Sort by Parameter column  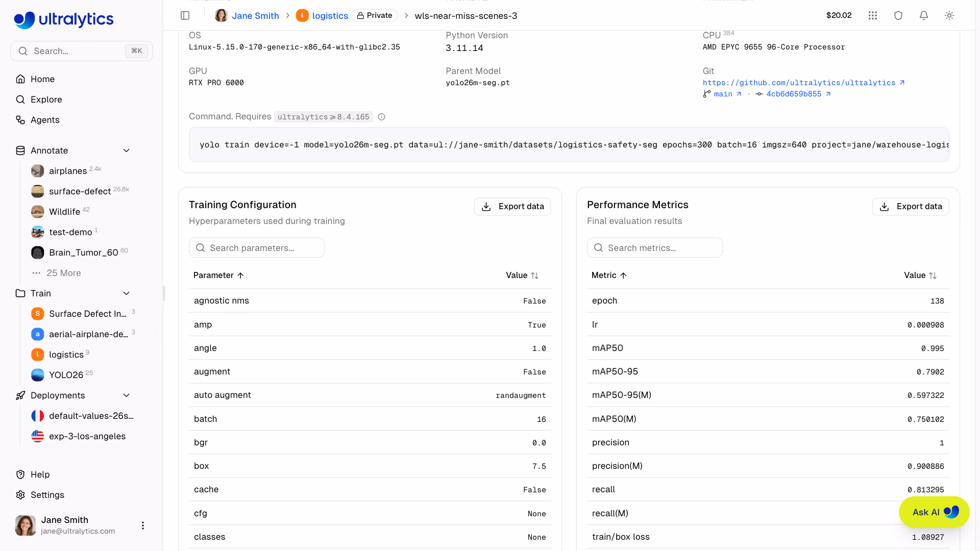218,275
